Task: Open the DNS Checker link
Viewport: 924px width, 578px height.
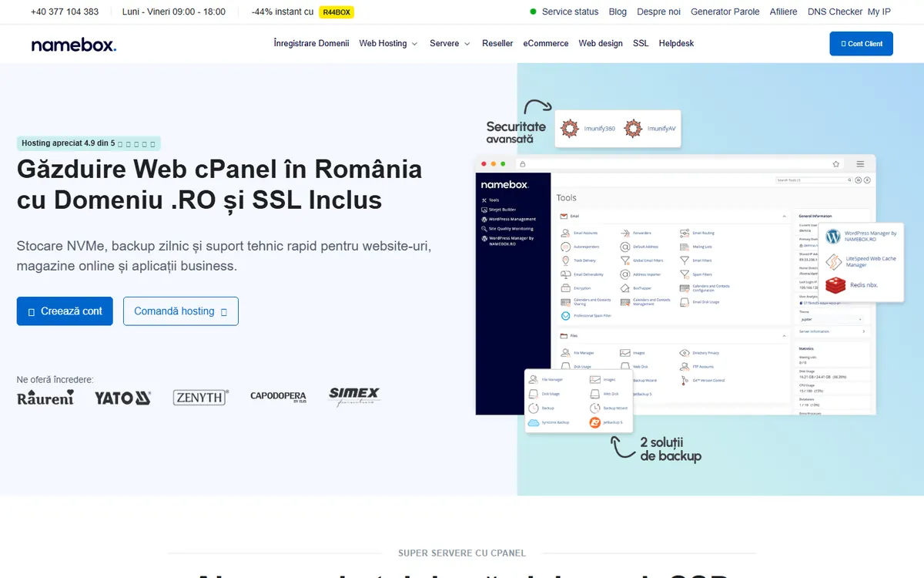Action: point(835,12)
